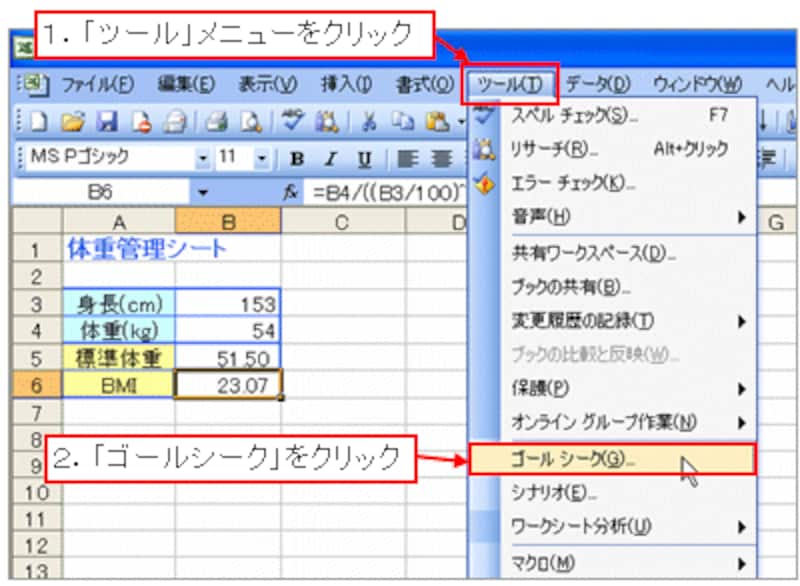This screenshot has width=800, height=586.
Task: Click the Name Box showing B6
Action: (x=101, y=192)
